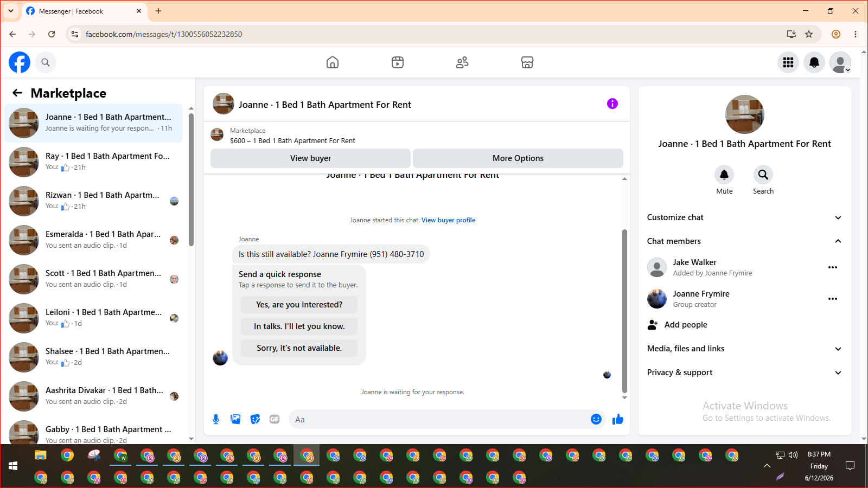Send a voice clip microphone icon
Image resolution: width=868 pixels, height=488 pixels.
[216, 419]
